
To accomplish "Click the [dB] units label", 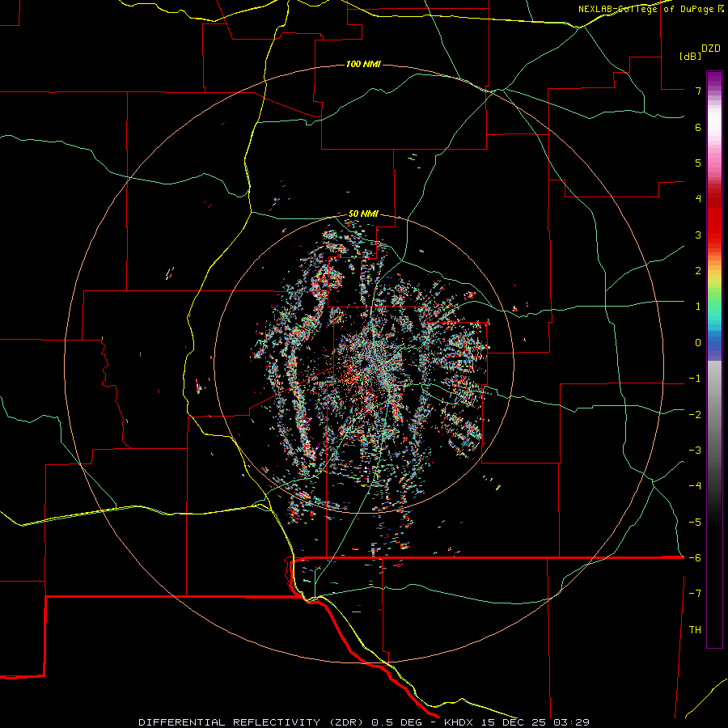I will [690, 56].
